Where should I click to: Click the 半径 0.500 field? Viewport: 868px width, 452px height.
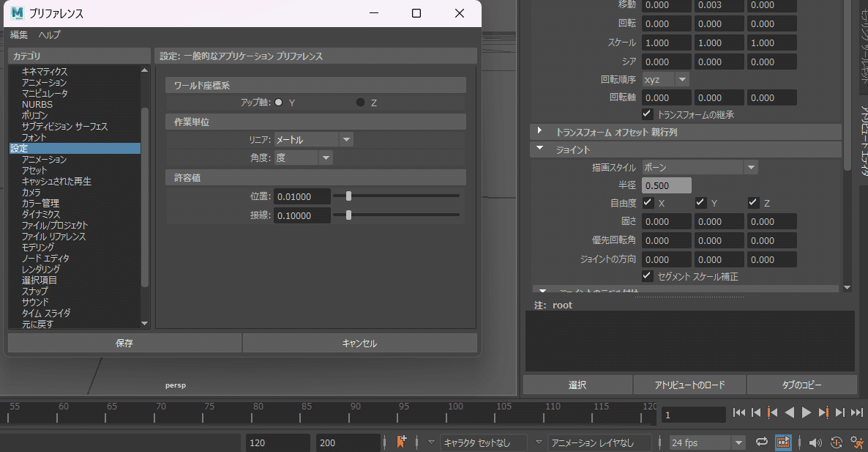pyautogui.click(x=667, y=185)
